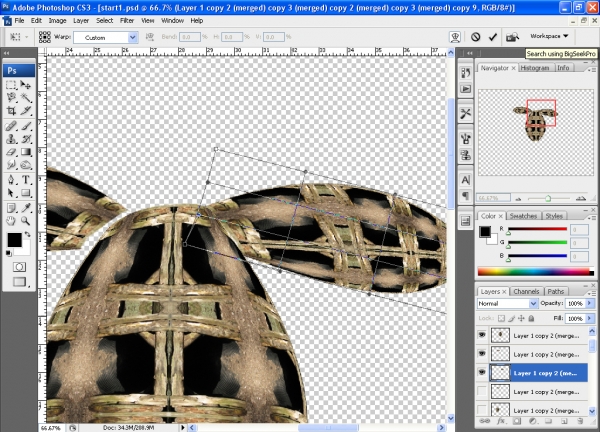
Task: Open the File menu
Action: click(19, 21)
